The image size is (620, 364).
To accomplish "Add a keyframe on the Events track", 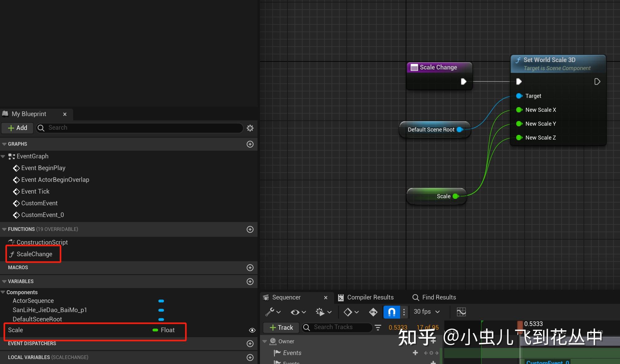I will pyautogui.click(x=415, y=353).
